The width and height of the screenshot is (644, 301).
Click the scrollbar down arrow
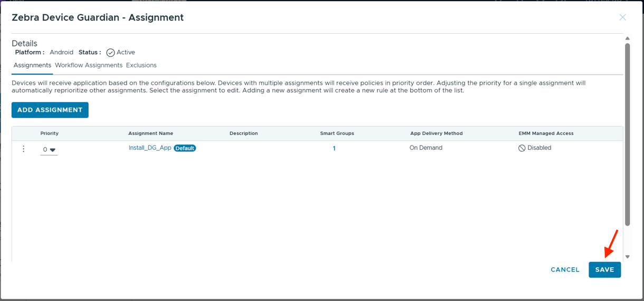pyautogui.click(x=627, y=257)
